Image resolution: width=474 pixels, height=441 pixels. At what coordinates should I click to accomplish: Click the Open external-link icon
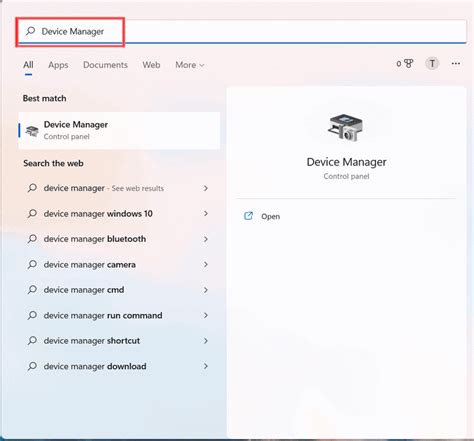[x=248, y=216]
